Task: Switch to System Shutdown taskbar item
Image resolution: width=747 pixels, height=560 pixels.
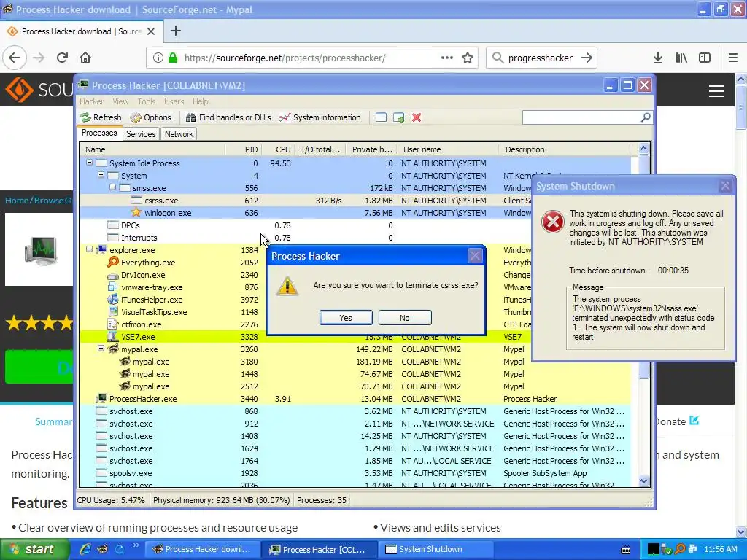Action: click(435, 549)
